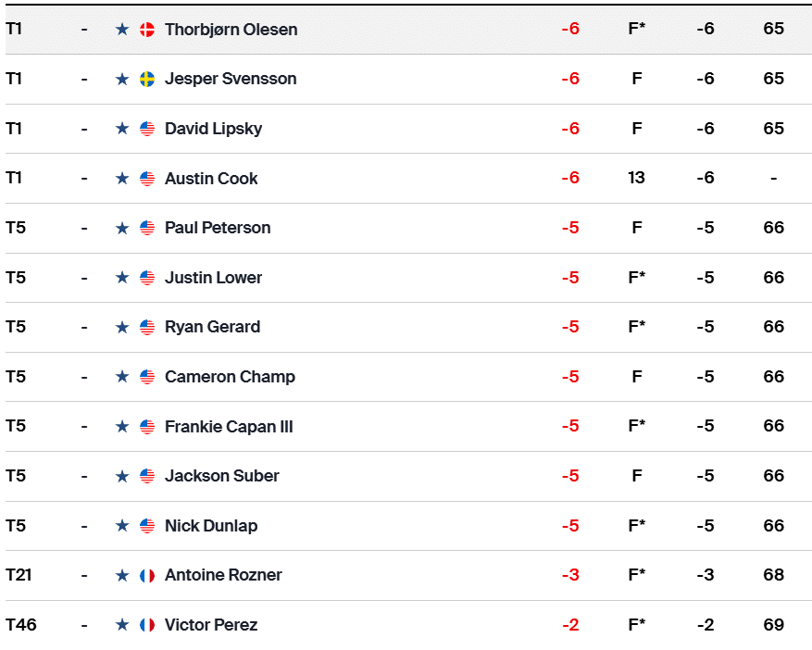Image resolution: width=812 pixels, height=650 pixels.
Task: Click Victor Perez's round score of 69
Action: (x=774, y=625)
